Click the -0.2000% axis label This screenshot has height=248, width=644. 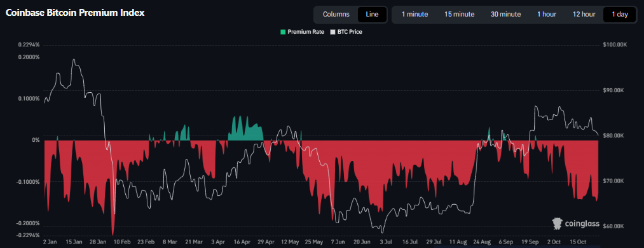tap(29, 223)
